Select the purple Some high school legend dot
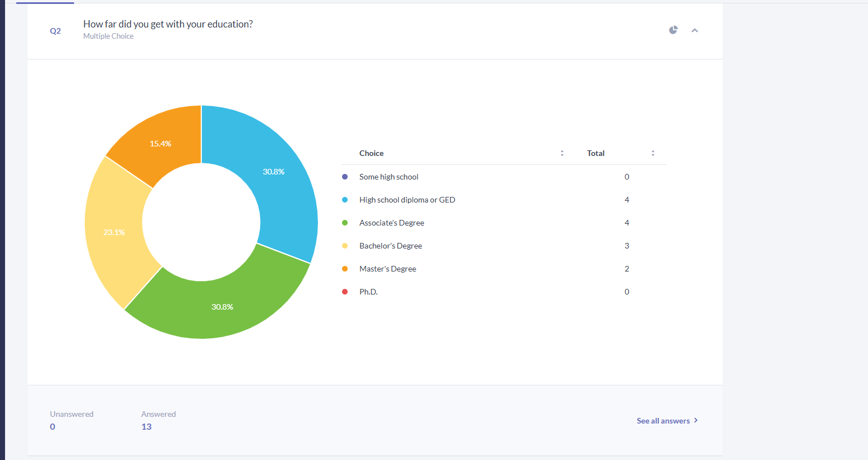Viewport: 868px width, 460px height. (x=345, y=177)
